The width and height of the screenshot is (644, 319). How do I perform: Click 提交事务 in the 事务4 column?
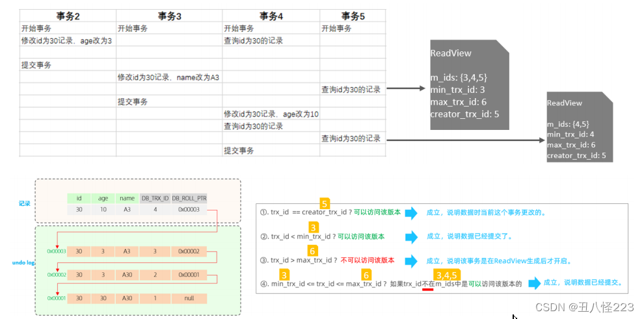coord(239,151)
